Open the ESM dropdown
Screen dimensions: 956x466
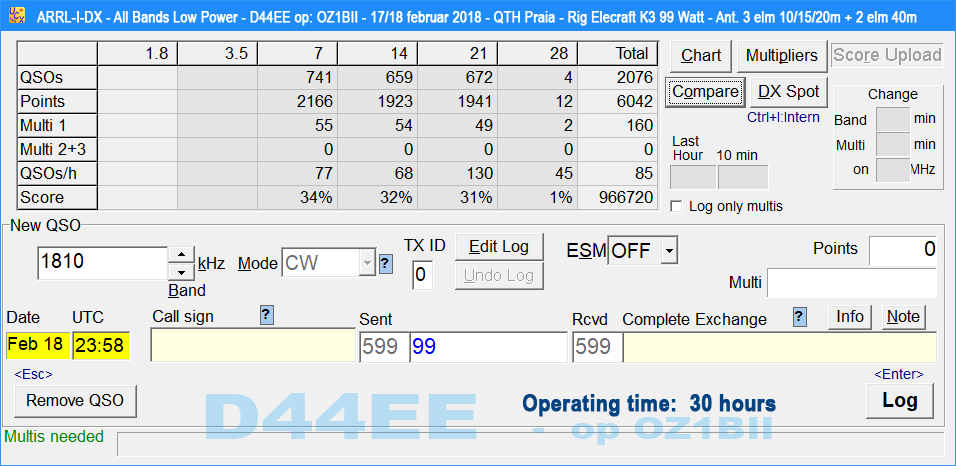pos(669,250)
